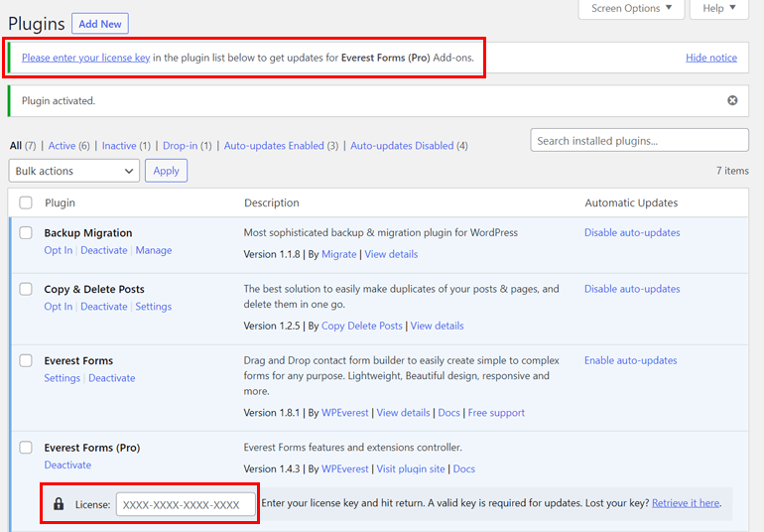View details of Everest Forms
This screenshot has height=532, width=764.
click(404, 413)
